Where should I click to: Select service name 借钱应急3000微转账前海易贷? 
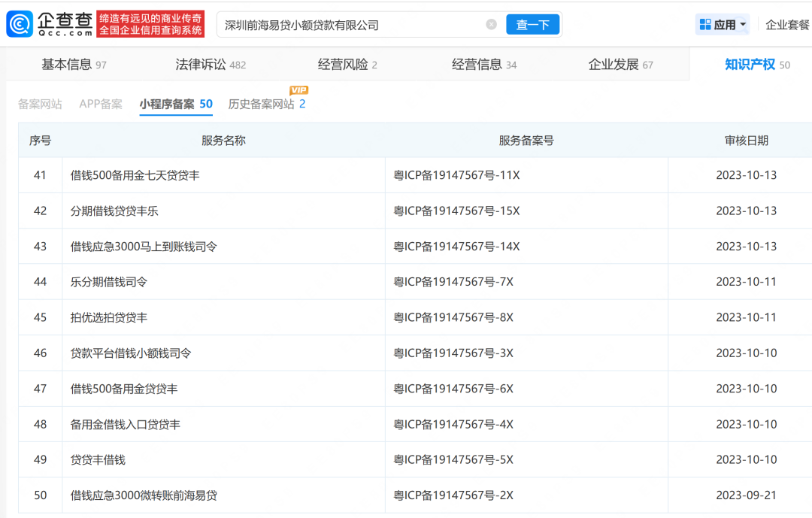tap(144, 495)
